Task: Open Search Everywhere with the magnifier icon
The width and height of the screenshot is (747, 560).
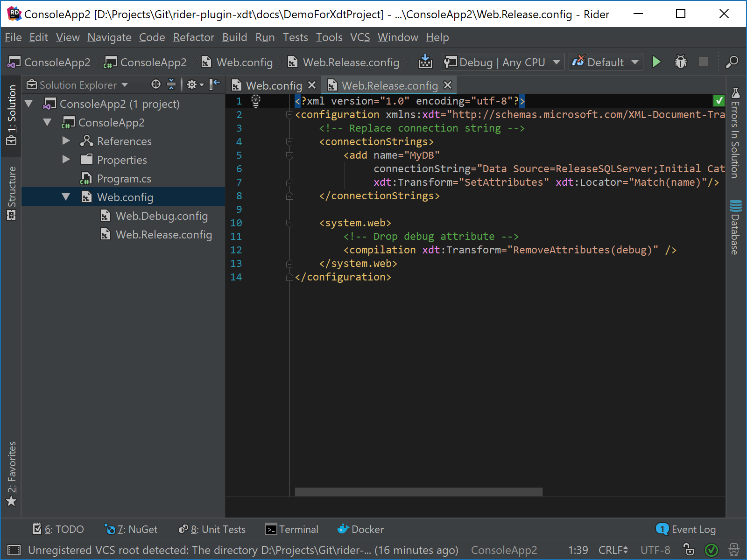Action: tap(732, 62)
